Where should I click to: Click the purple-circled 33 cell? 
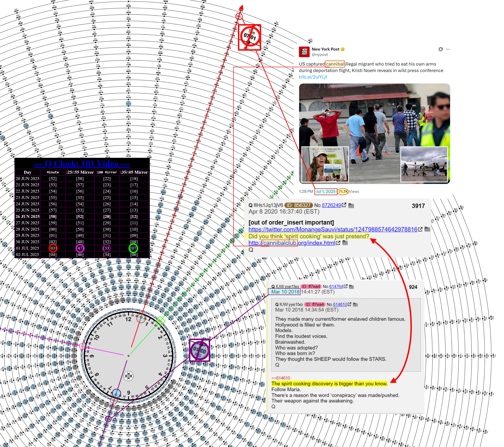tap(107, 248)
